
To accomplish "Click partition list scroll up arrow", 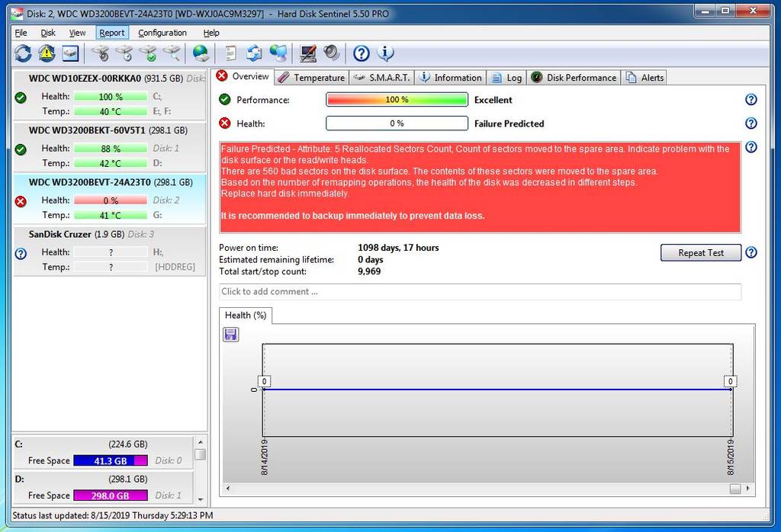I will [x=201, y=442].
